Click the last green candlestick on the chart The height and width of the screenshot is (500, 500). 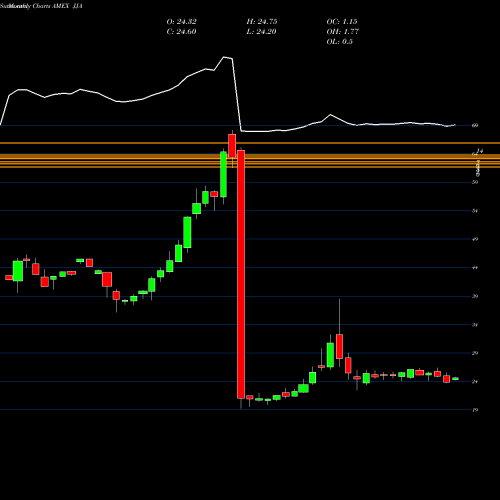click(x=455, y=379)
